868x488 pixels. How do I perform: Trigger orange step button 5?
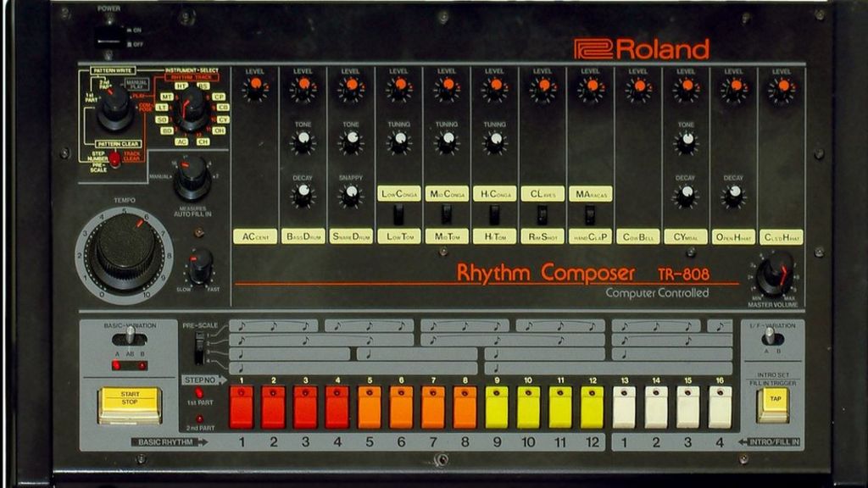pyautogui.click(x=370, y=408)
